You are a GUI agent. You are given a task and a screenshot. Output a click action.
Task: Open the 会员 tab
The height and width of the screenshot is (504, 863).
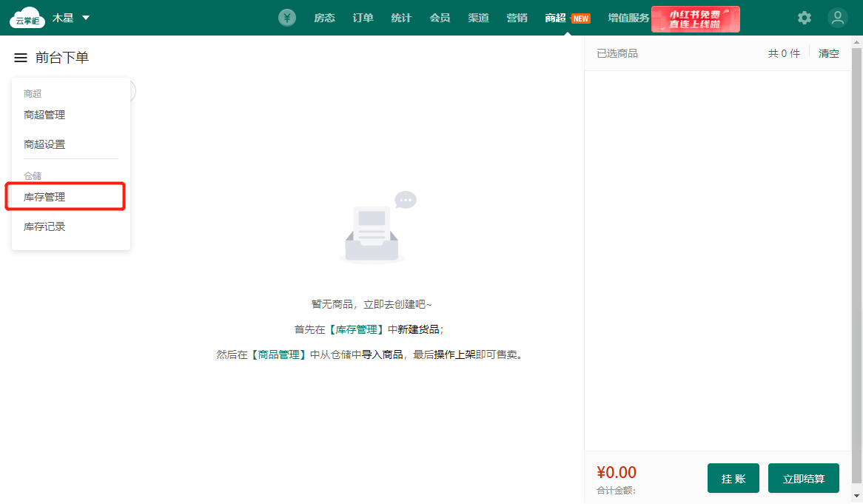coord(440,18)
